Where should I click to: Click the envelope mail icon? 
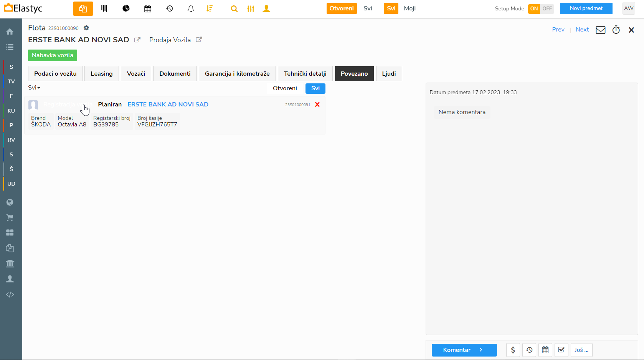(600, 30)
